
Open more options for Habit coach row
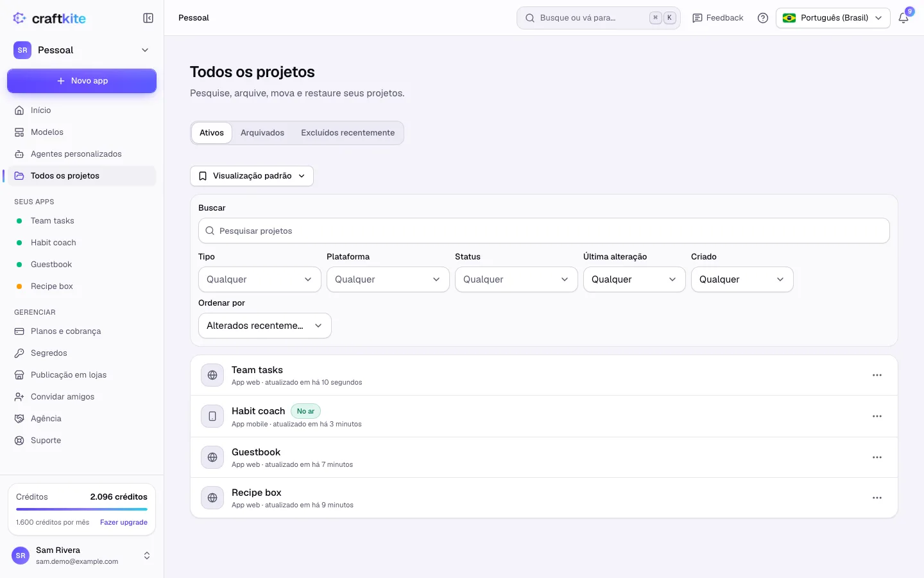click(x=877, y=416)
